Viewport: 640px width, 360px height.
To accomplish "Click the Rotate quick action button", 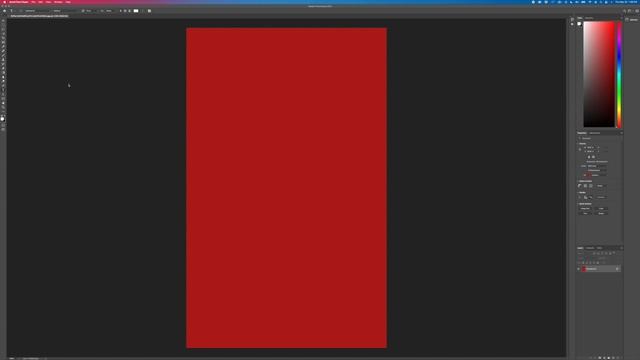I will pos(601,213).
